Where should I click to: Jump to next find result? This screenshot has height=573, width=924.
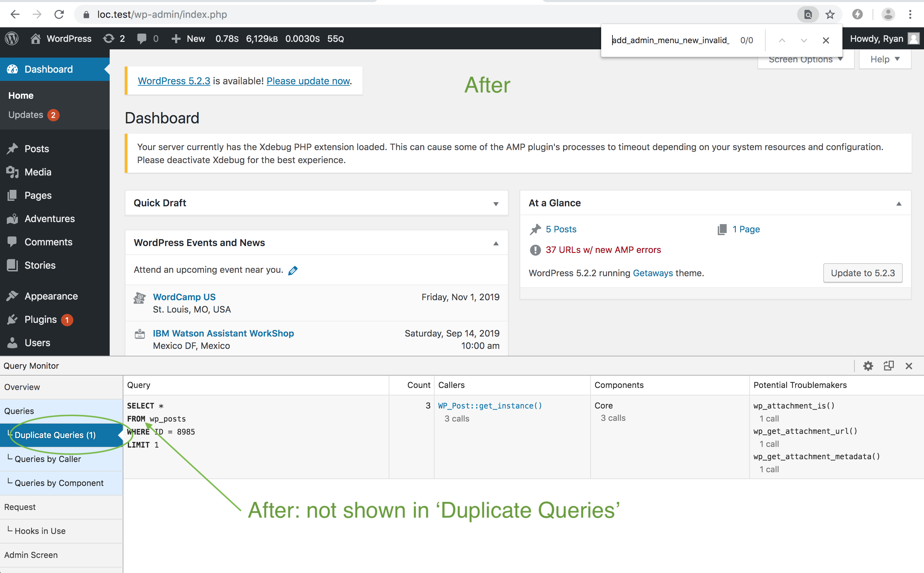[x=804, y=40]
